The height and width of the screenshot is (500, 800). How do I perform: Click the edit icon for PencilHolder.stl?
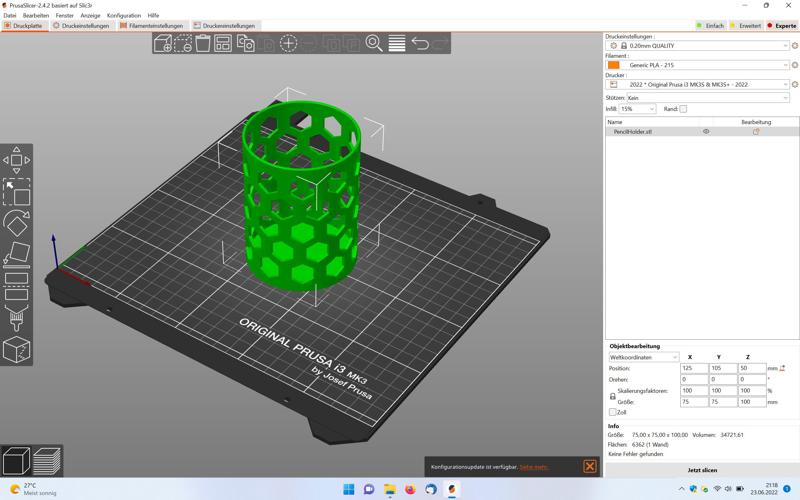click(x=756, y=132)
